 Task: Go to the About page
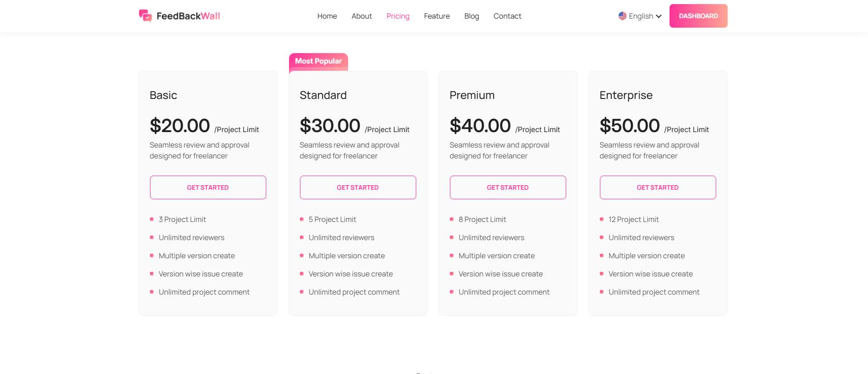coord(361,16)
